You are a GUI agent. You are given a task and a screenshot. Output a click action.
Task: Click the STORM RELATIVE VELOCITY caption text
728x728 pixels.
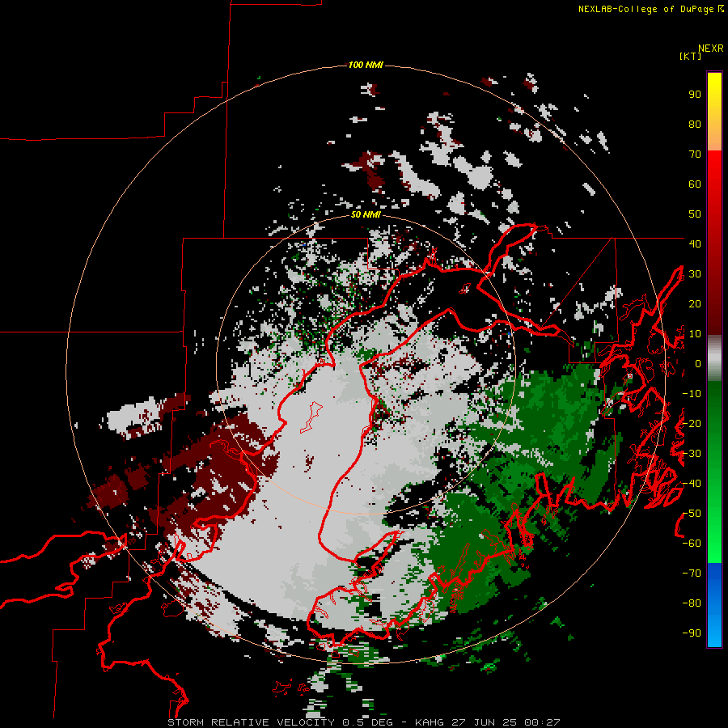tap(251, 722)
